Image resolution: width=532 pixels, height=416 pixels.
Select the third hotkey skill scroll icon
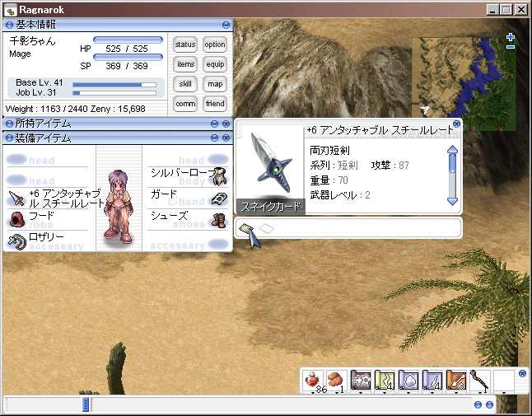pyautogui.click(x=361, y=381)
